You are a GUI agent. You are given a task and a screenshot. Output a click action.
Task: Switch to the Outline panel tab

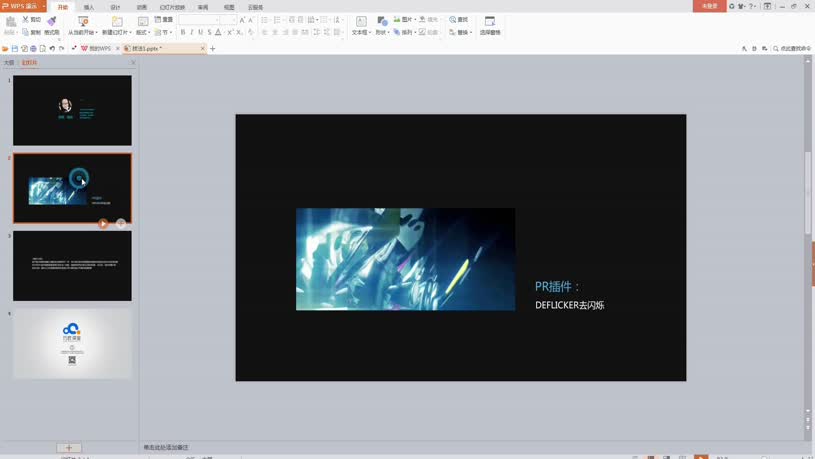9,62
